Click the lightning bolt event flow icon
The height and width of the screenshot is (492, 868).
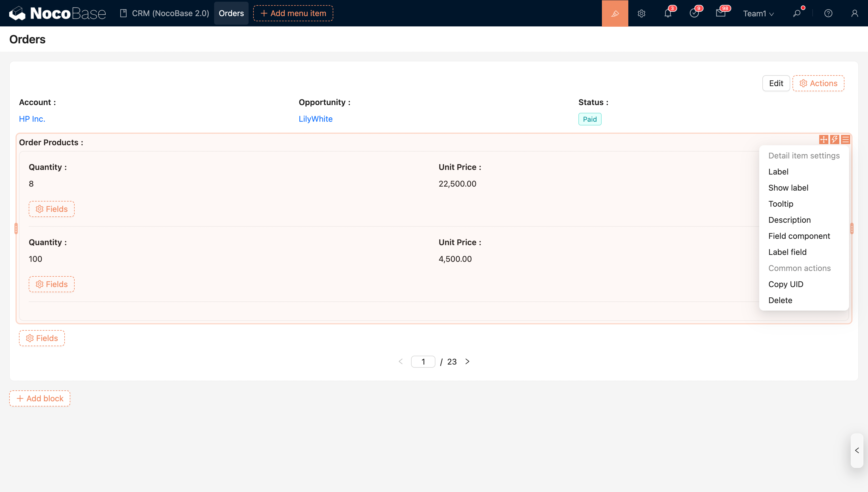point(834,139)
